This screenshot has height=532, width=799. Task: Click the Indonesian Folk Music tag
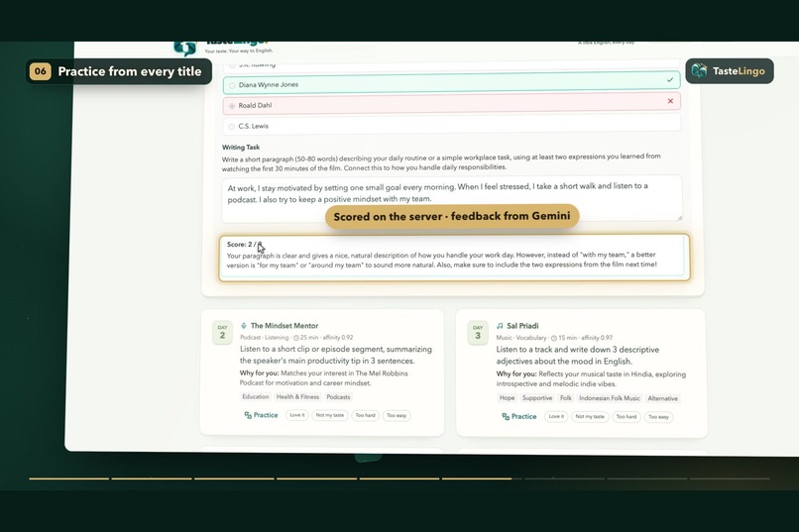click(x=610, y=398)
